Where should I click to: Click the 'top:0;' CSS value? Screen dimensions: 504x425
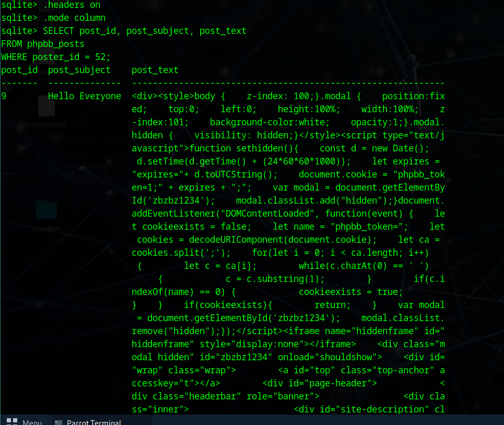(x=184, y=109)
